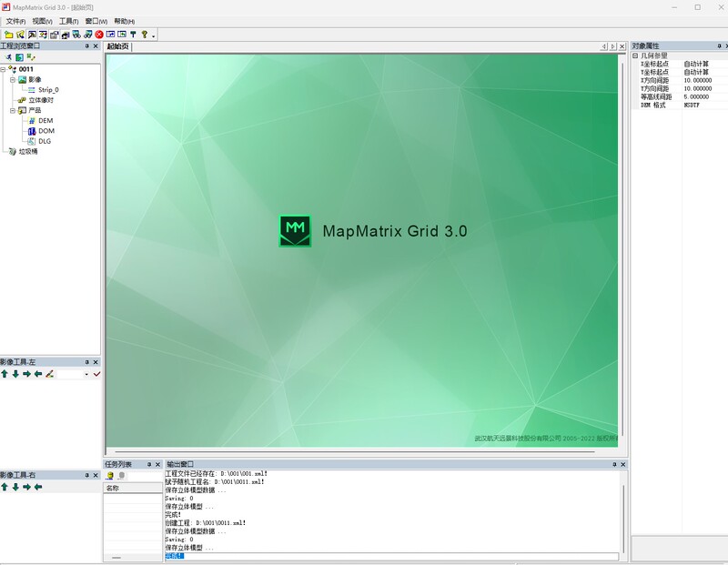728x565 pixels.
Task: Click down arrow in 影像工具-右 panel
Action: (15, 487)
